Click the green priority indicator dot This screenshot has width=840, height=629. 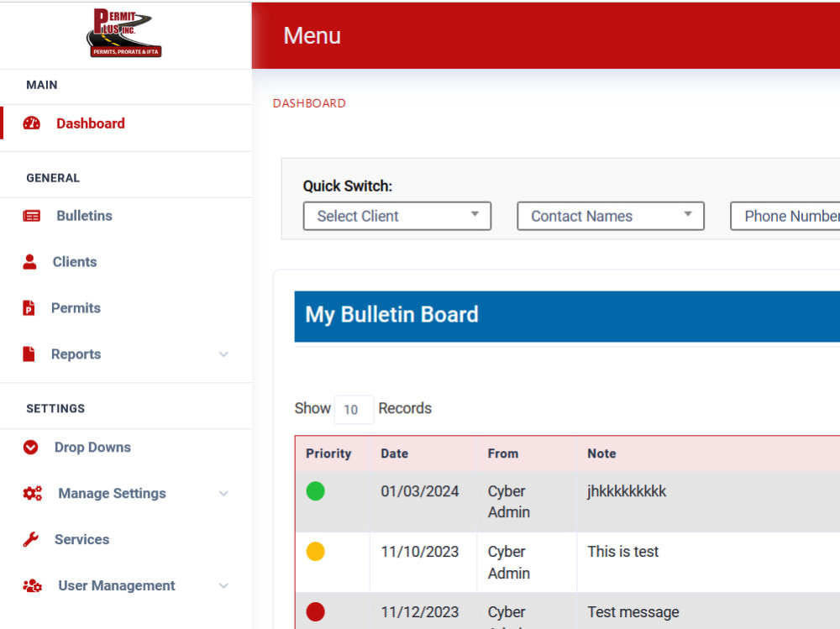tap(316, 491)
